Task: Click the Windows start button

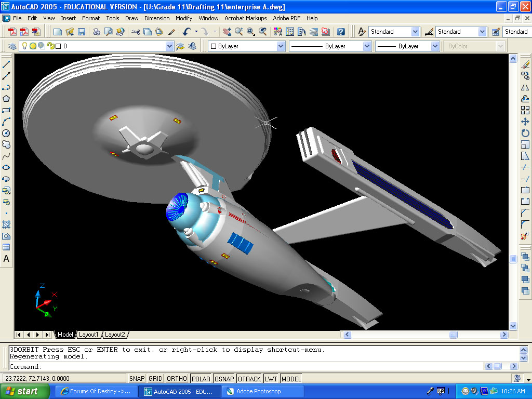Action: click(x=24, y=391)
